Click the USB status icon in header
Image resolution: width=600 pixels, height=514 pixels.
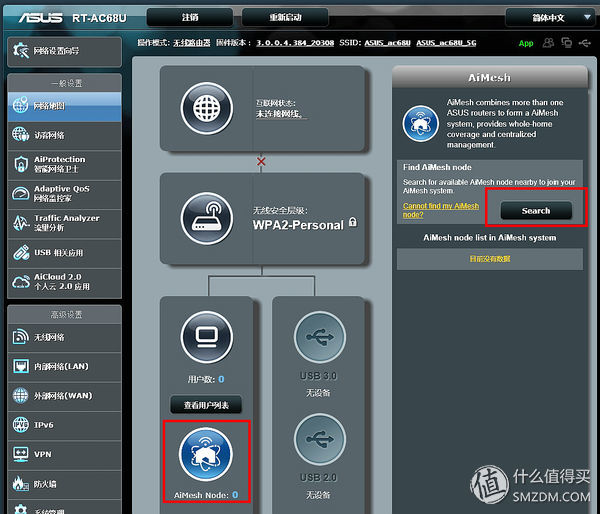585,43
